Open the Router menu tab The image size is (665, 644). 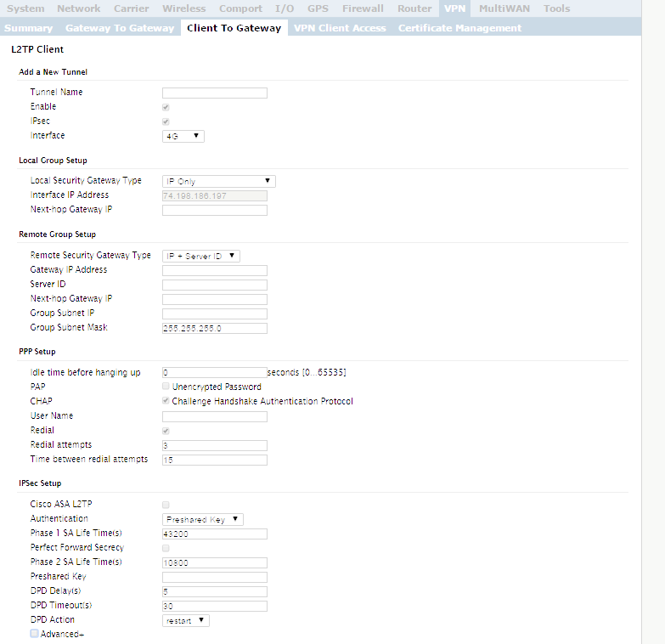(x=414, y=8)
